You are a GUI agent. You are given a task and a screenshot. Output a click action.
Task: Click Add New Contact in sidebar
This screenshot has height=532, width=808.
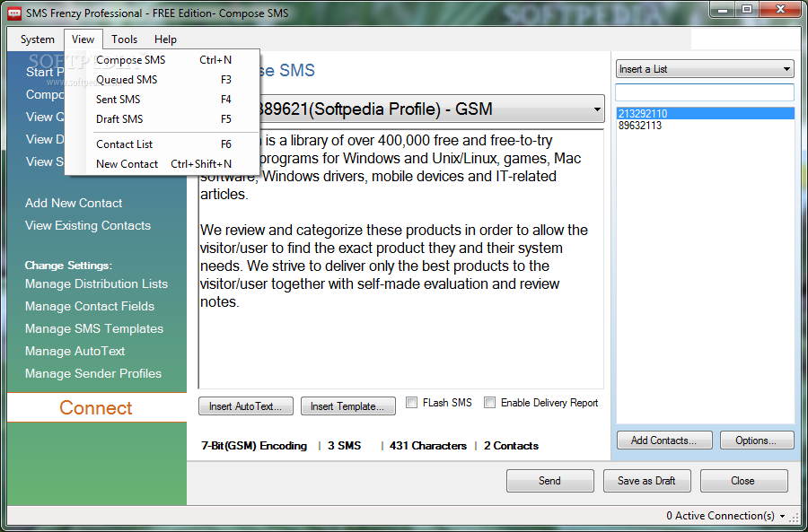(74, 203)
